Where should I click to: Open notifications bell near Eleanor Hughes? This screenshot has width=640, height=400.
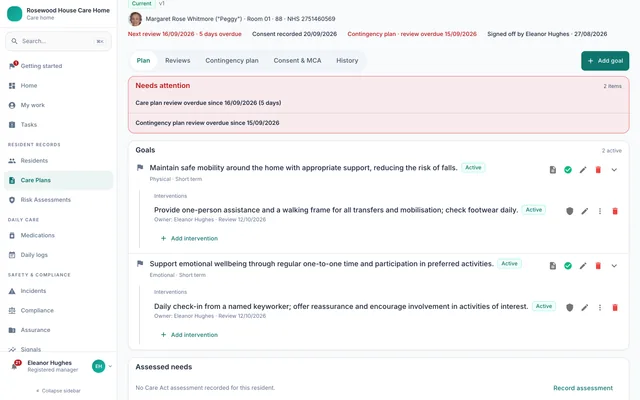pos(15,366)
